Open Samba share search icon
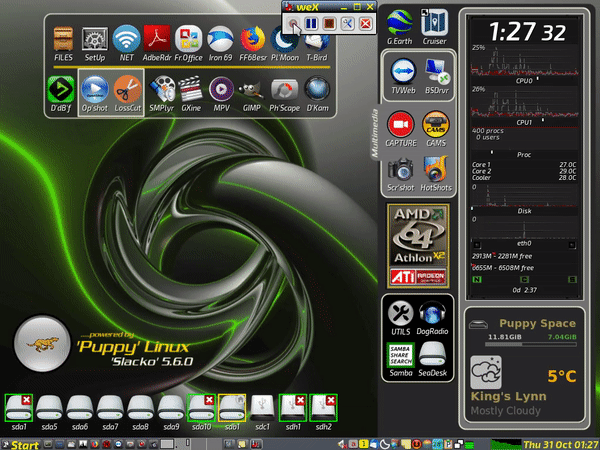Viewport: 600px width, 450px height. [x=401, y=355]
